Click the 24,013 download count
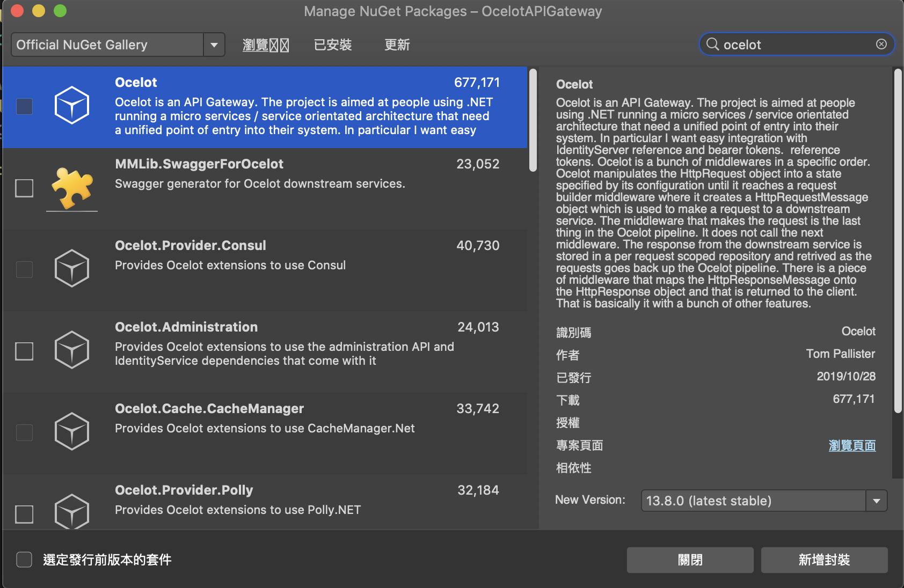 click(478, 327)
